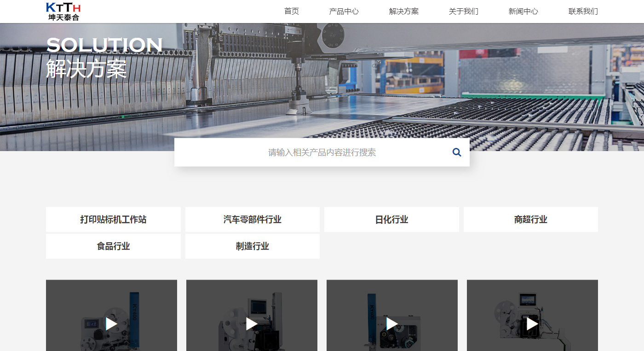Go to 产品中心 in navigation
Image resolution: width=644 pixels, height=351 pixels.
[x=344, y=12]
